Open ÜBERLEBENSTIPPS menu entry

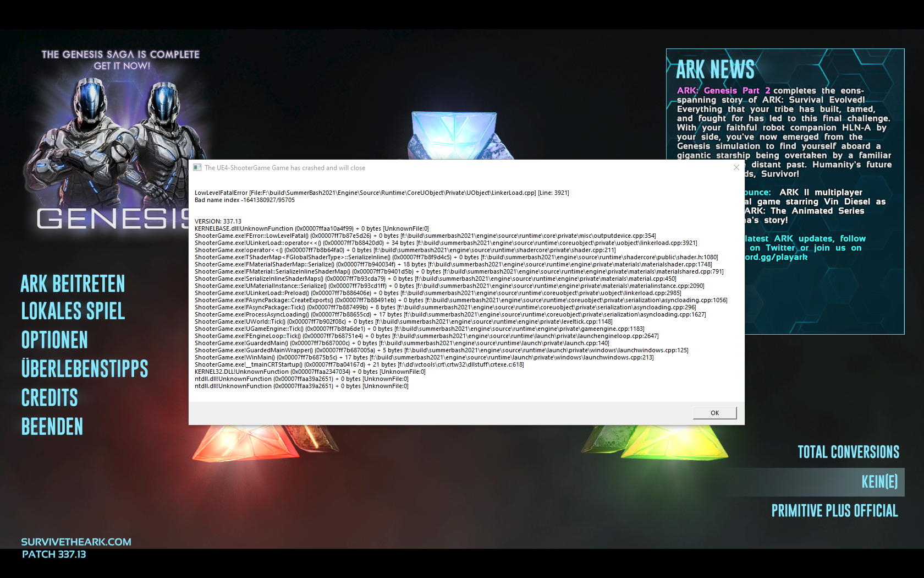(x=85, y=369)
